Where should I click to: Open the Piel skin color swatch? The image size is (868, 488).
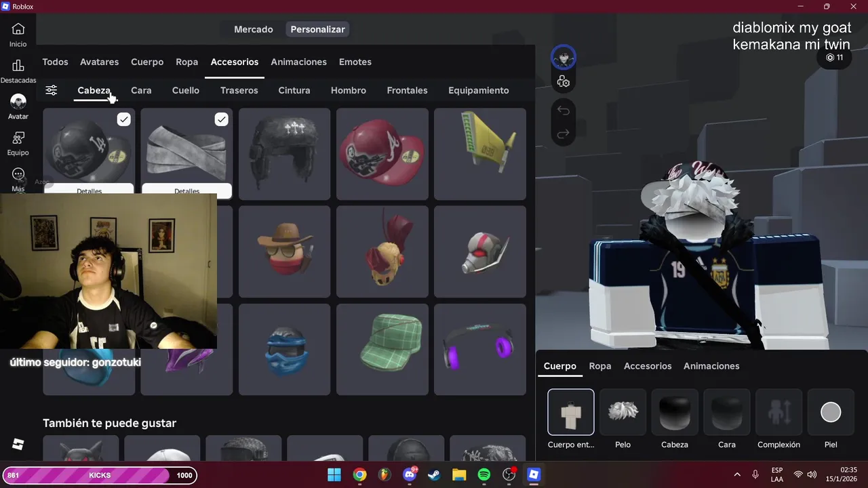[831, 412]
